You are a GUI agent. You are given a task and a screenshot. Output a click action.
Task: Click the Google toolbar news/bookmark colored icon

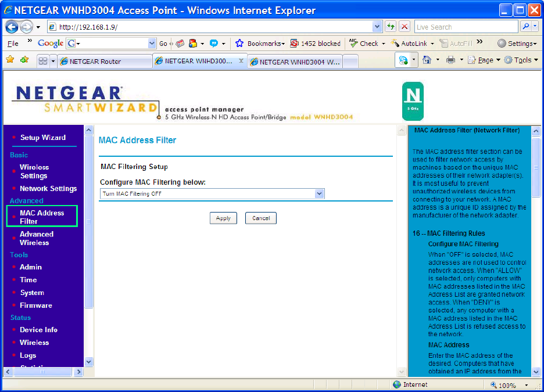click(x=193, y=44)
